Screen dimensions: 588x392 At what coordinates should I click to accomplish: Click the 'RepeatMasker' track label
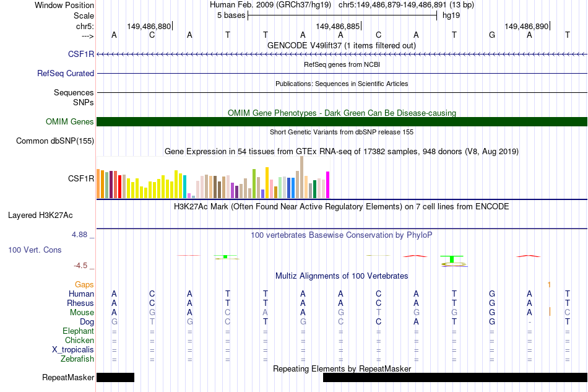(68, 377)
